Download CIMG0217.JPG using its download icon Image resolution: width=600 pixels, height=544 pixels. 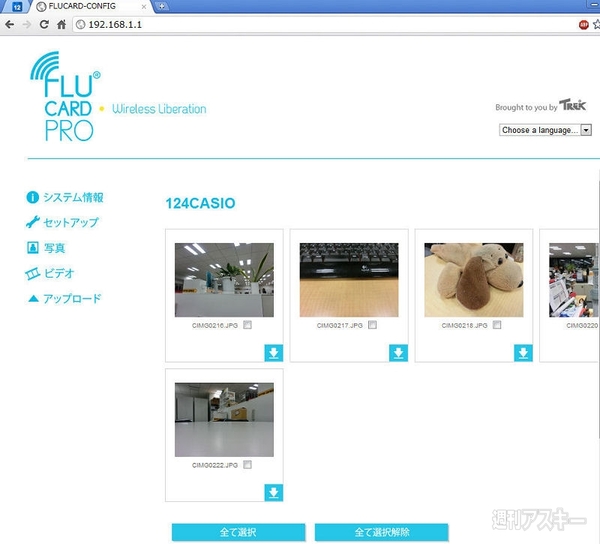pos(398,353)
